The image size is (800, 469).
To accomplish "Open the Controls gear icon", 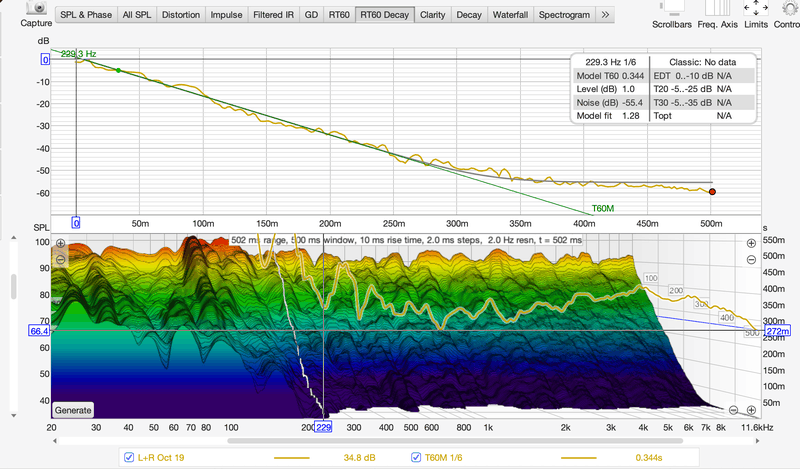I will (790, 8).
